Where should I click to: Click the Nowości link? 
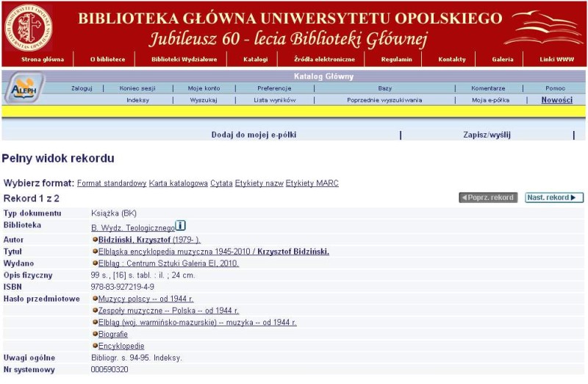coord(557,100)
